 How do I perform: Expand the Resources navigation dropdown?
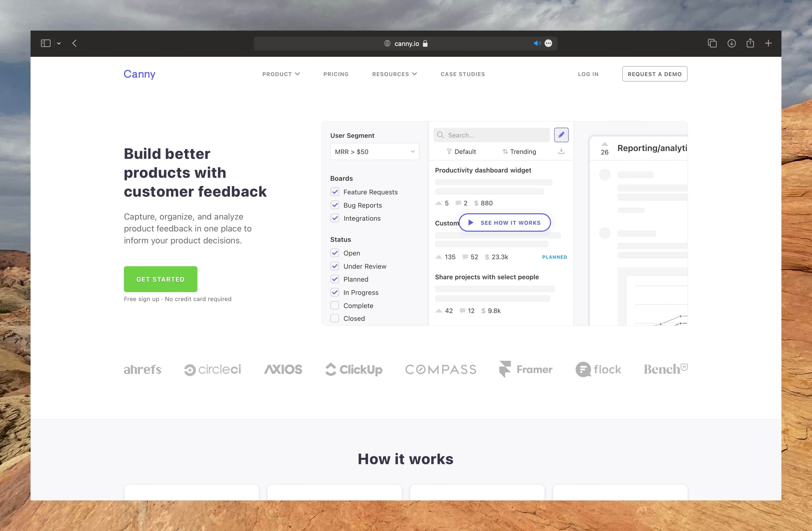click(394, 74)
